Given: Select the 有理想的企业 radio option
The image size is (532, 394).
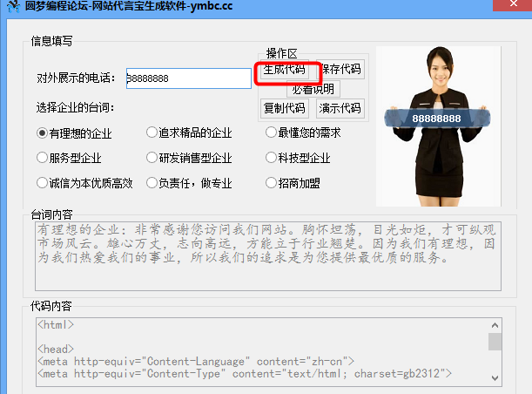Looking at the screenshot, I should [x=74, y=133].
